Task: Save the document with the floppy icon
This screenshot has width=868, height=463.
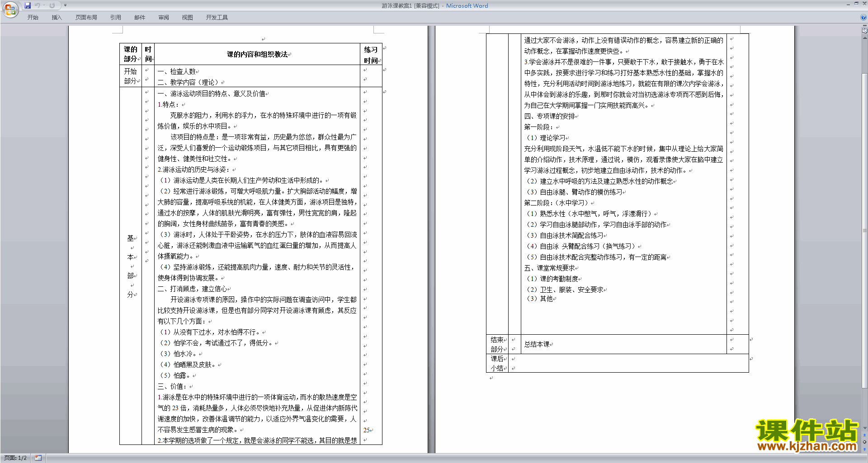Action: pos(28,5)
